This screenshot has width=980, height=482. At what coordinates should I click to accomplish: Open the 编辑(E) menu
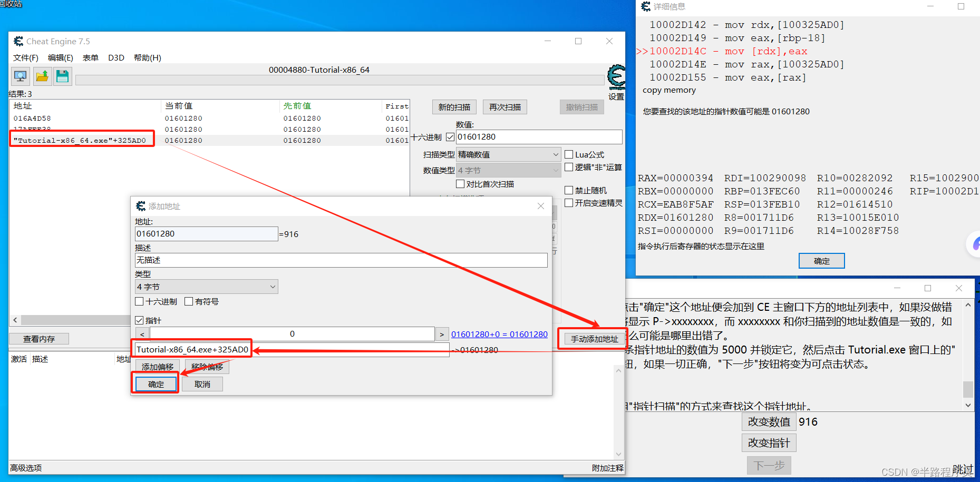coord(61,57)
